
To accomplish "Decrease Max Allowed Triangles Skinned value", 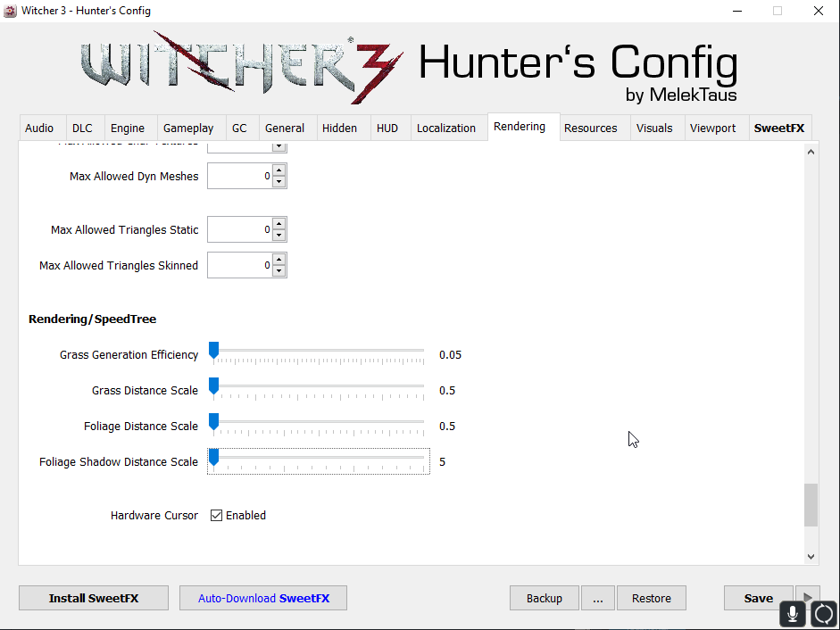I will 279,271.
